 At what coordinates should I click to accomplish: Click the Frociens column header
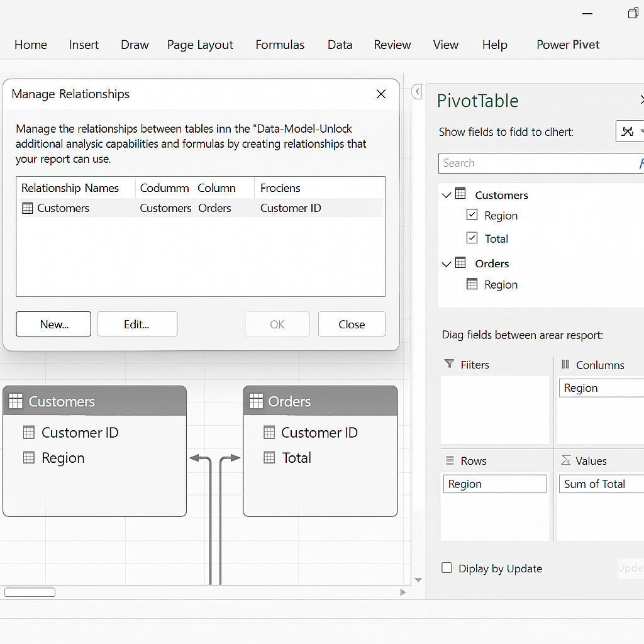click(x=280, y=188)
